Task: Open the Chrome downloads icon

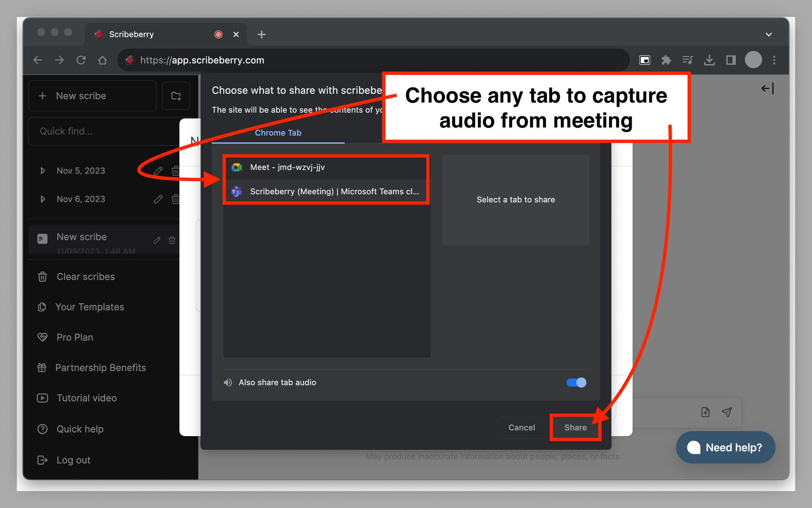Action: pos(709,60)
